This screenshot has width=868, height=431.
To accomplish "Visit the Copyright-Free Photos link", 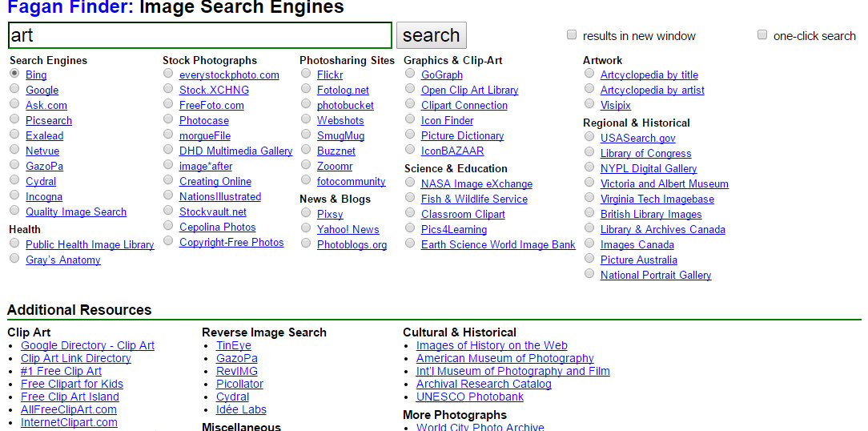I will click(231, 242).
